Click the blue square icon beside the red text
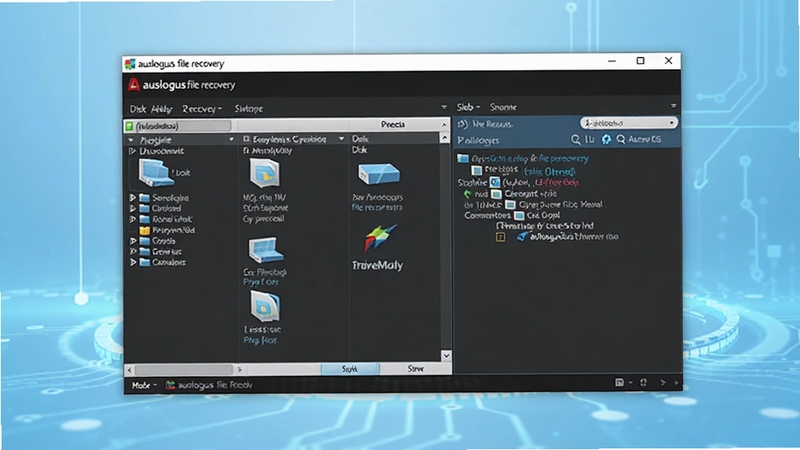Screen dimensions: 800x450 495,182
